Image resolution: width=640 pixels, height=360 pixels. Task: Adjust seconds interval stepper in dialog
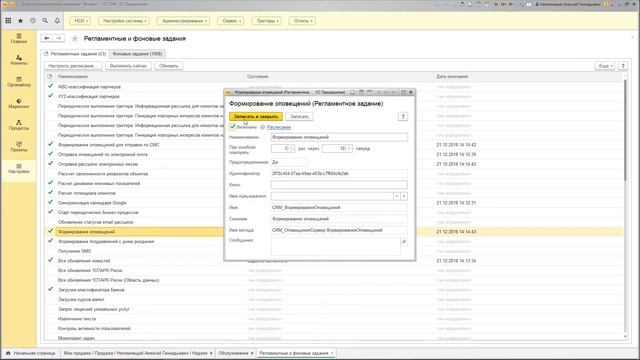coord(349,149)
